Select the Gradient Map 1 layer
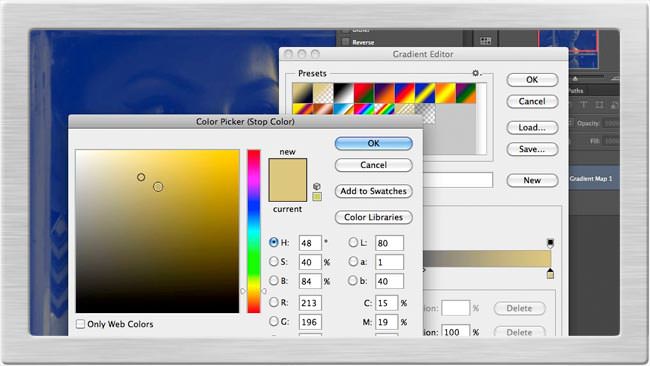 [x=594, y=179]
